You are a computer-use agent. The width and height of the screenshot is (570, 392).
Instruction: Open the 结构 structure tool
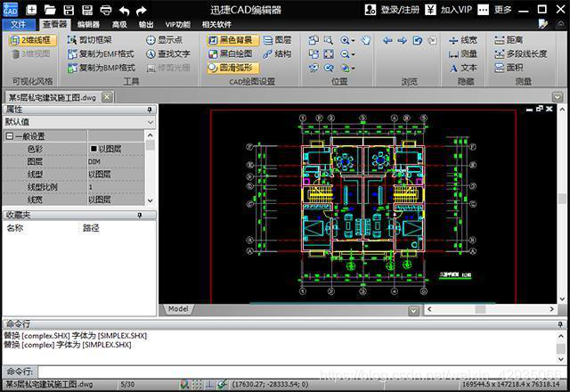tap(277, 53)
